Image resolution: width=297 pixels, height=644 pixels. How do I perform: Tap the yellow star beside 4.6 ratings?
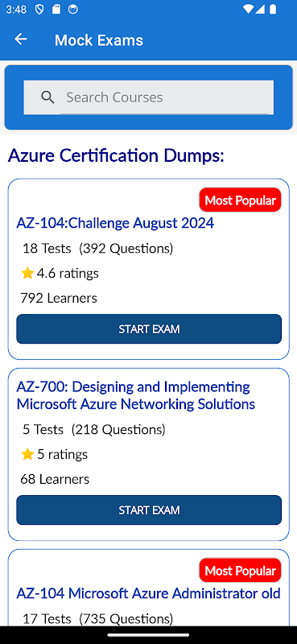coord(27,273)
